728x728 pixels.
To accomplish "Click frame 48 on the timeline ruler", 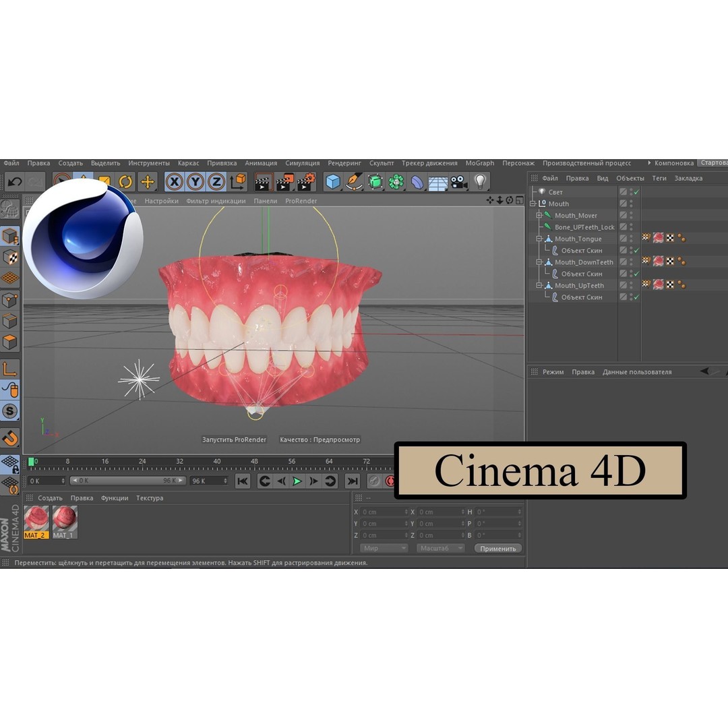I will pyautogui.click(x=254, y=462).
